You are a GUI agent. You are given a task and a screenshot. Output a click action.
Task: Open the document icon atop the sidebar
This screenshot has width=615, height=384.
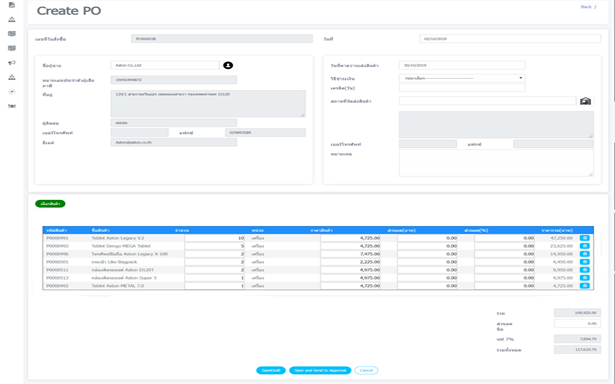click(12, 5)
